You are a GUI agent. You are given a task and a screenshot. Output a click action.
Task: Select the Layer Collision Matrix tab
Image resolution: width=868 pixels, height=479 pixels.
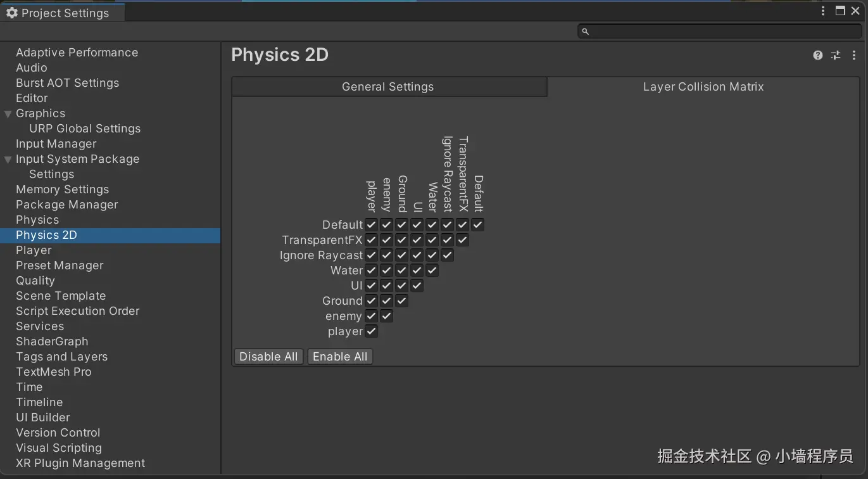[703, 87]
